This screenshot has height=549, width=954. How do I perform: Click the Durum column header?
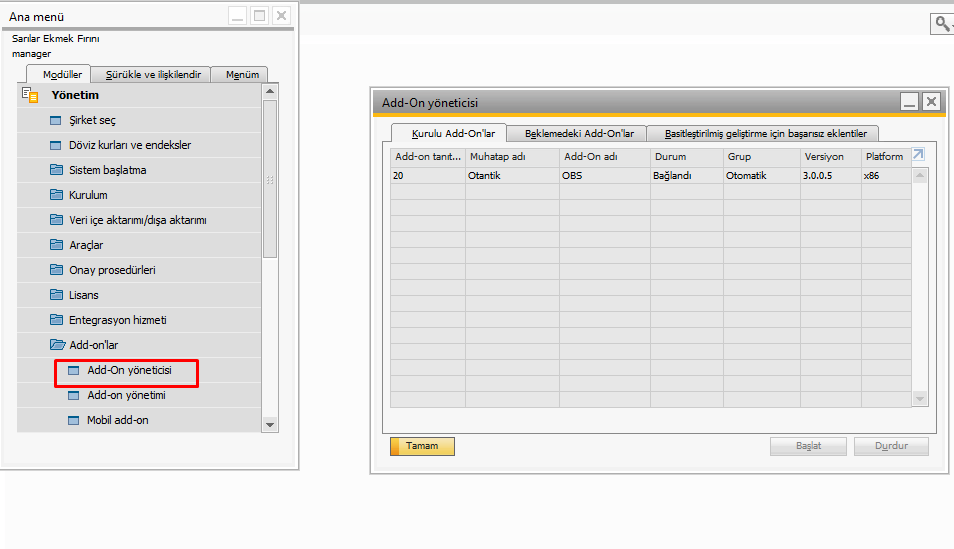point(670,157)
